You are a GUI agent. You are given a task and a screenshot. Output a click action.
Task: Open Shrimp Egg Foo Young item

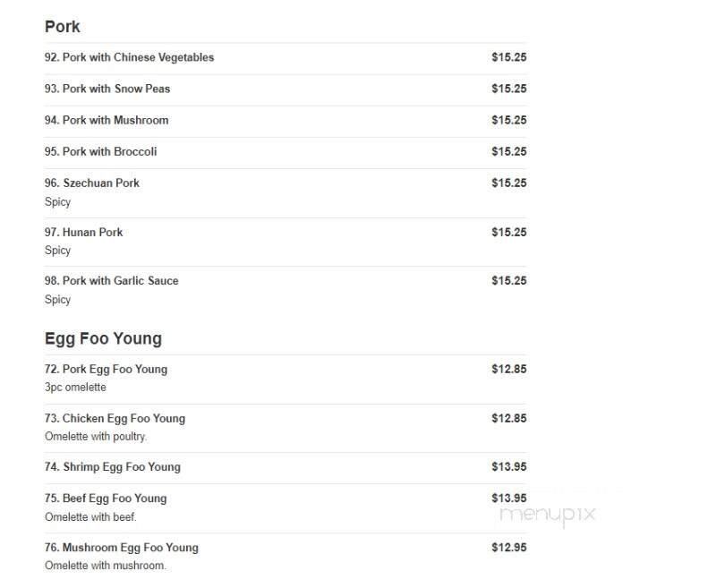coord(113,466)
